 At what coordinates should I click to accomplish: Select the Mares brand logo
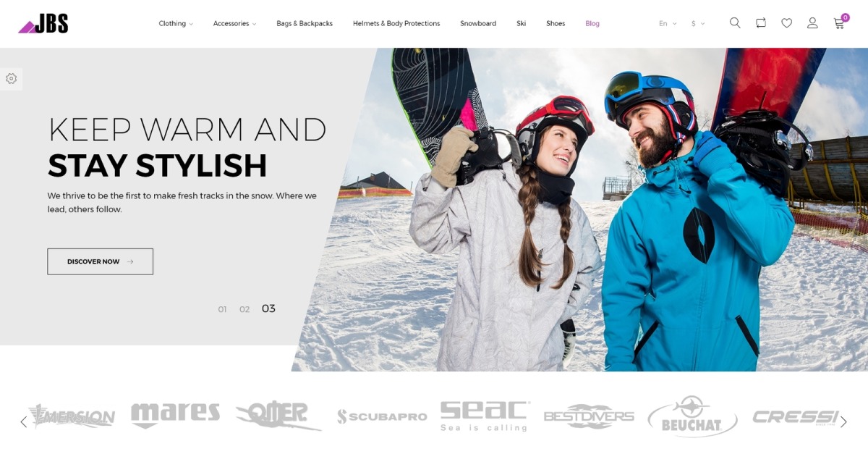[175, 415]
